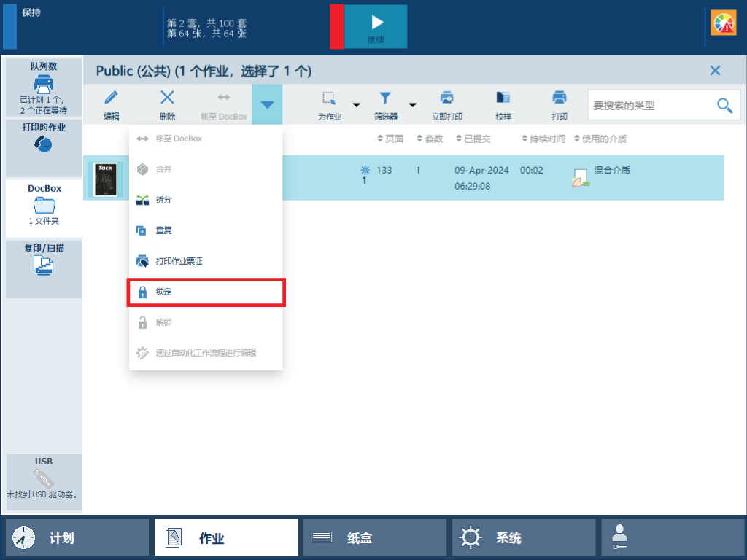Viewport: 747px width, 560px height.
Task: Switch to the Jobs (作业) tab
Action: (226, 537)
